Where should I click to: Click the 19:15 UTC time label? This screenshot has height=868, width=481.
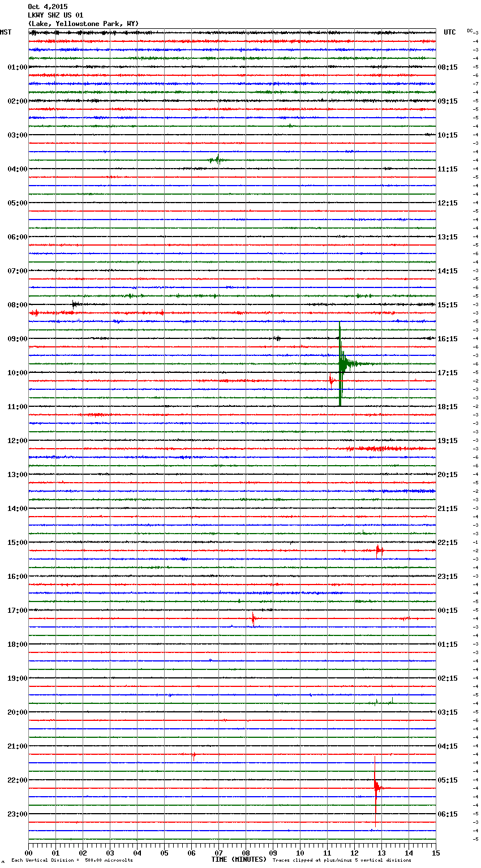tap(448, 441)
